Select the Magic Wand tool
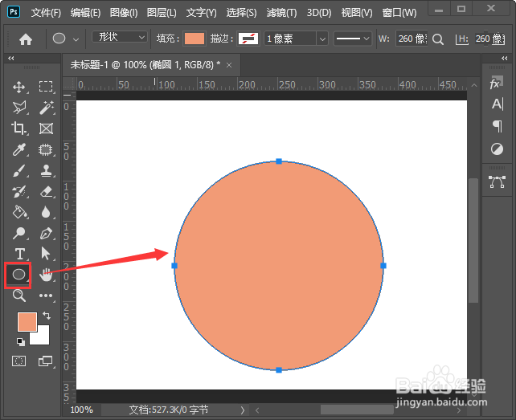516x420 pixels. (x=46, y=108)
